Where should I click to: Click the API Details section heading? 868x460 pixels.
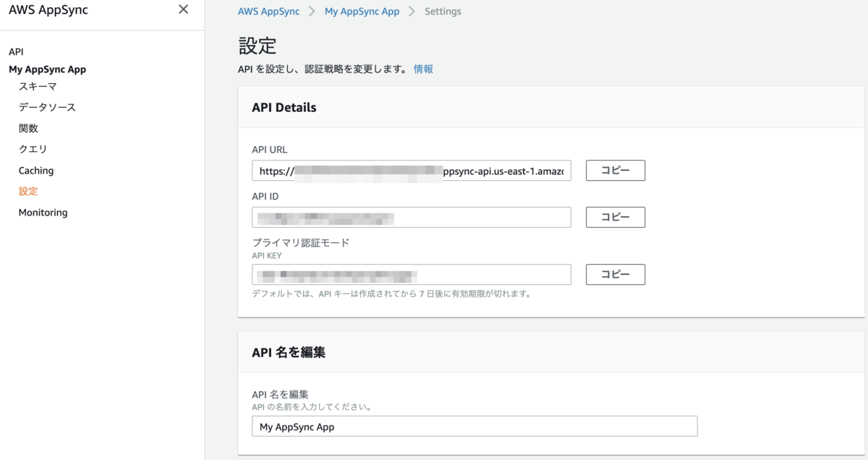[284, 108]
